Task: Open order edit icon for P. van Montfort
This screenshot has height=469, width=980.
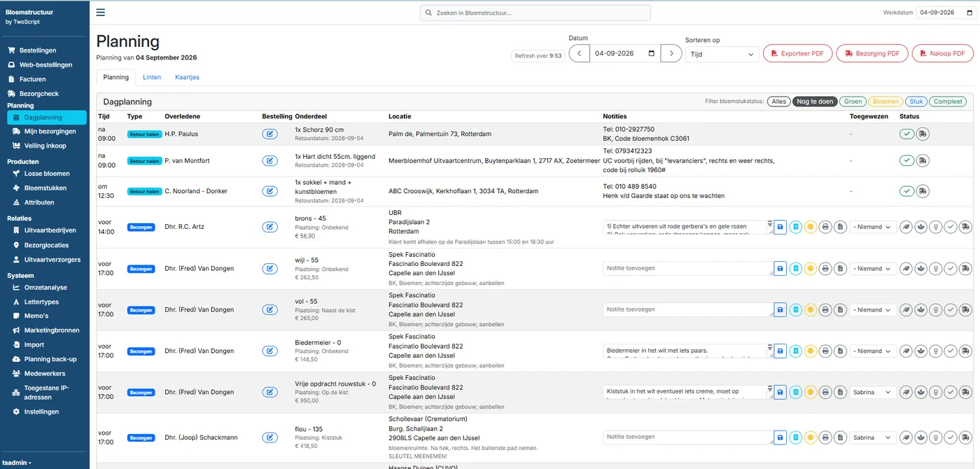Action: click(269, 161)
